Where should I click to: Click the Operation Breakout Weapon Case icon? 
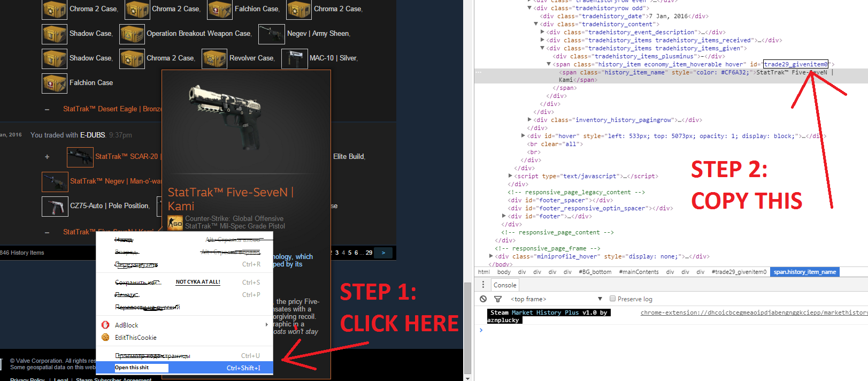click(x=132, y=34)
